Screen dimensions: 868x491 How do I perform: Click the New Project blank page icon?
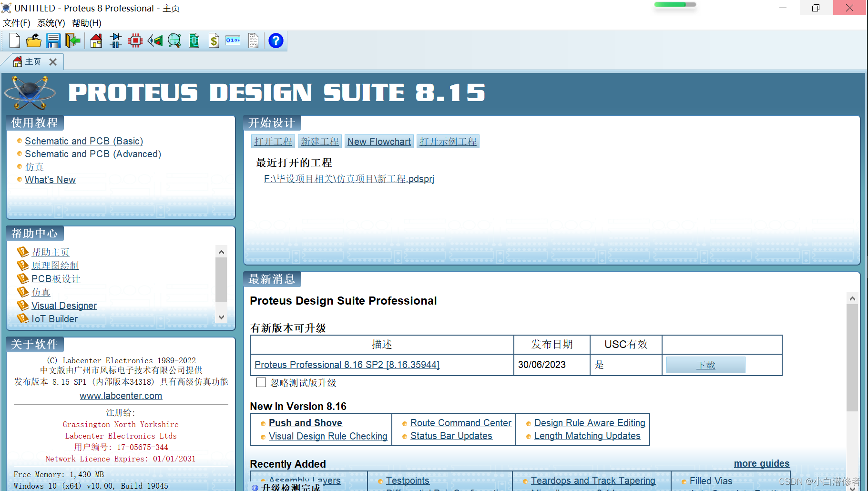pyautogui.click(x=14, y=41)
